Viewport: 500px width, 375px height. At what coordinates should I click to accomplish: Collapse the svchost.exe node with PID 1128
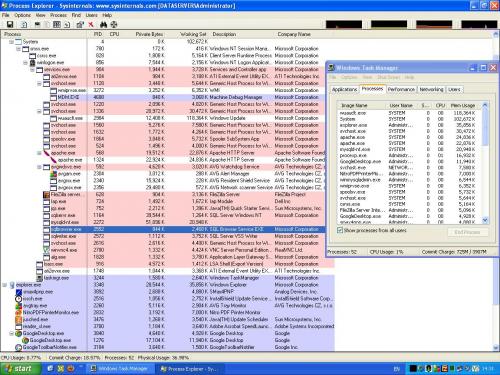point(39,84)
